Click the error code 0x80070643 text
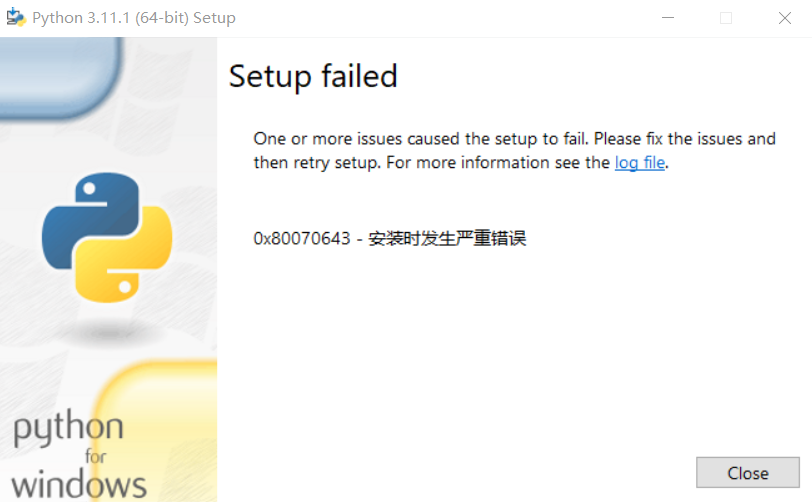 pyautogui.click(x=302, y=238)
